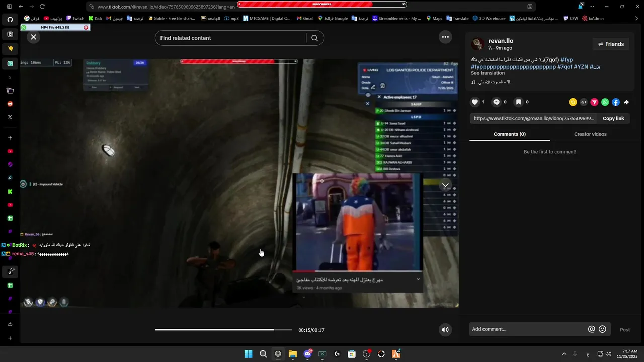Go to next video with down chevron
The height and width of the screenshot is (362, 644).
[445, 185]
